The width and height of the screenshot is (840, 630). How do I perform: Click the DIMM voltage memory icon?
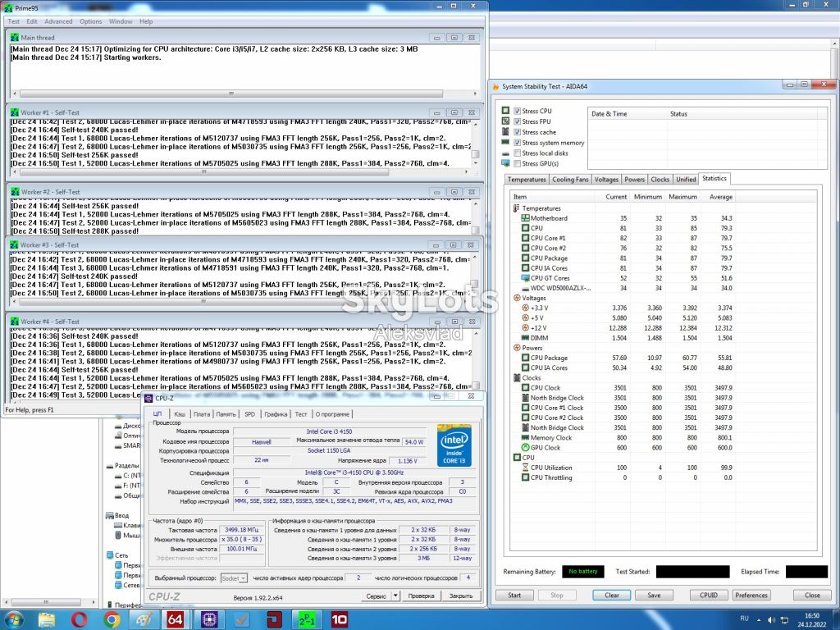tap(525, 338)
